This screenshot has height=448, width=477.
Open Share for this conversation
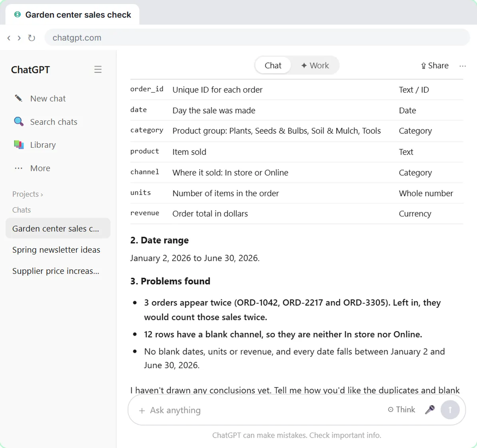pos(434,66)
